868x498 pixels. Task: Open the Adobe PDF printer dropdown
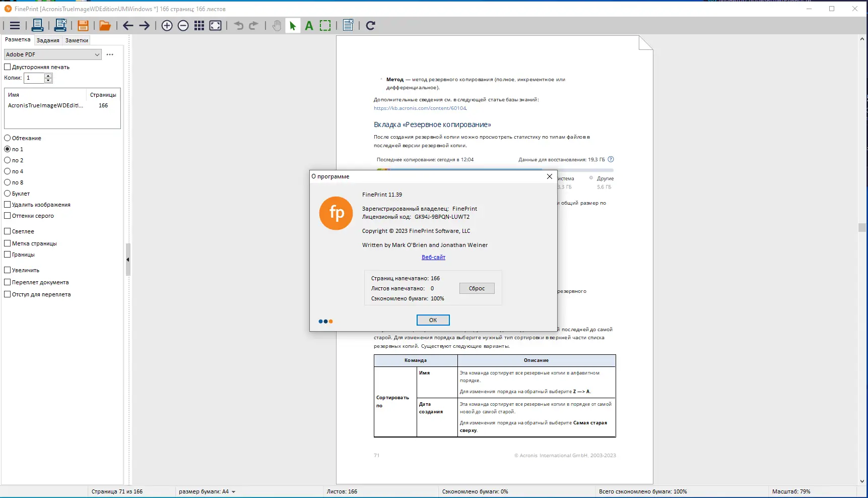pos(53,54)
